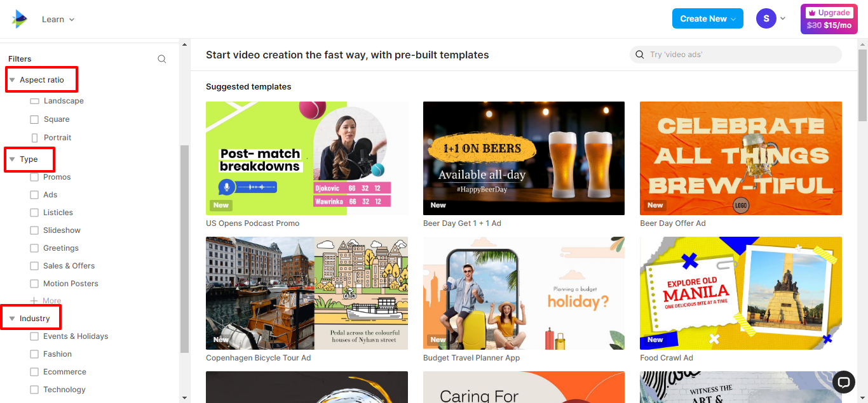Open Food Crawl Ad title
Screen dimensions: 868x403
tap(667, 358)
